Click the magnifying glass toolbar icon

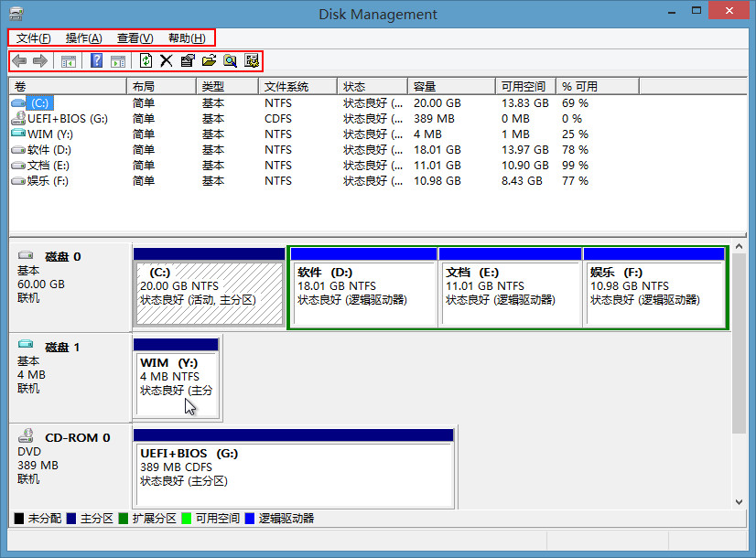(x=230, y=61)
